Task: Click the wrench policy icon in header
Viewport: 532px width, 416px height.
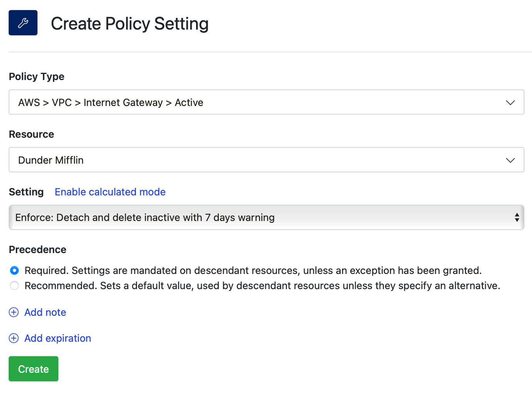Action: click(x=23, y=23)
